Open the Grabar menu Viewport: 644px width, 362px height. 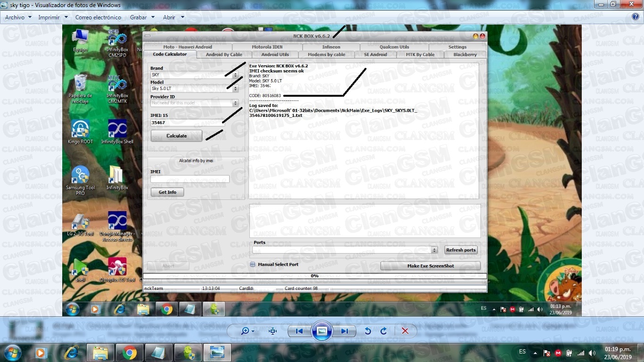(x=142, y=17)
